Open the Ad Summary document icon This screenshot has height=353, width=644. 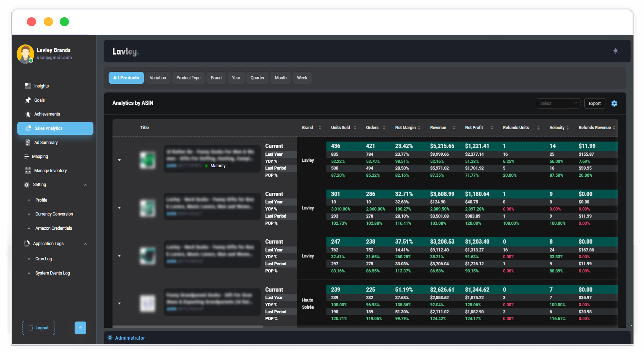tap(28, 142)
